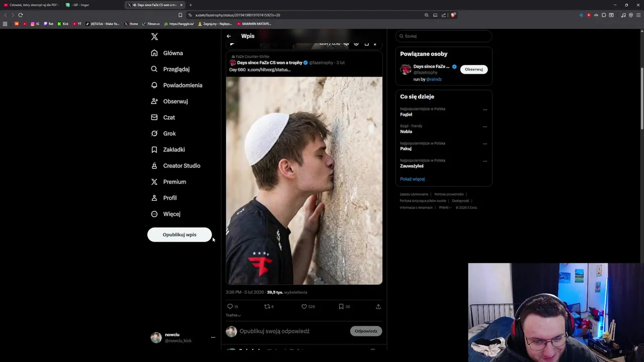Image resolution: width=644 pixels, height=362 pixels.
Task: Open Creator Studio
Action: tap(176, 165)
